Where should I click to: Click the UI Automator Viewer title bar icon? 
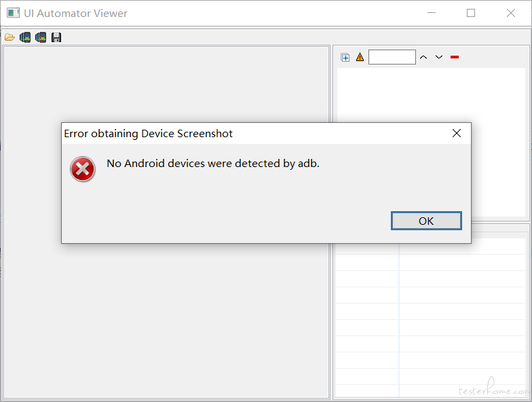14,14
